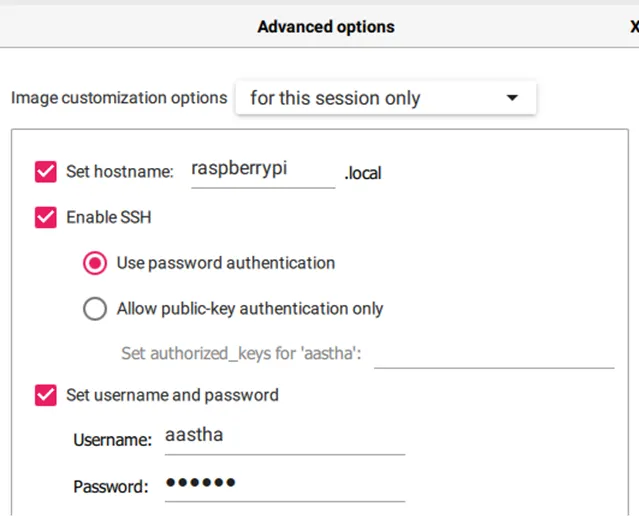The height and width of the screenshot is (516, 639).
Task: Disable the Enable SSH checkbox
Action: pos(46,217)
